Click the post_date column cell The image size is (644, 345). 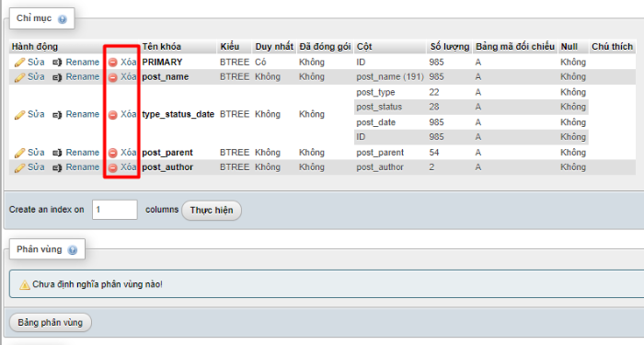375,122
